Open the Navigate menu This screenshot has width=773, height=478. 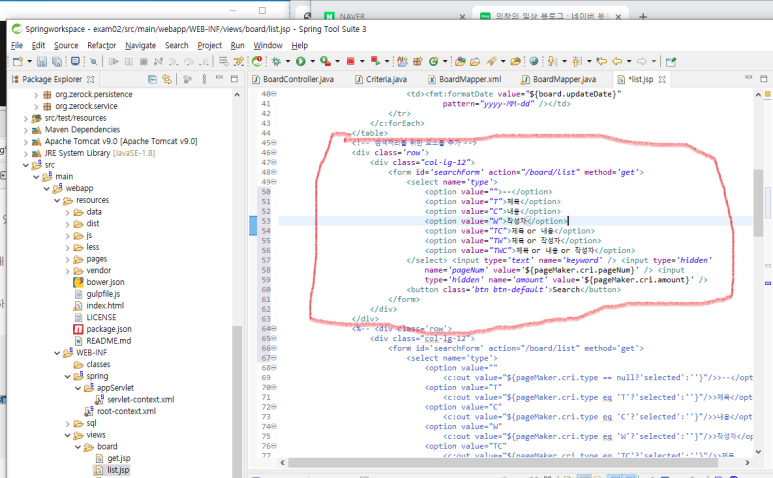[x=141, y=45]
